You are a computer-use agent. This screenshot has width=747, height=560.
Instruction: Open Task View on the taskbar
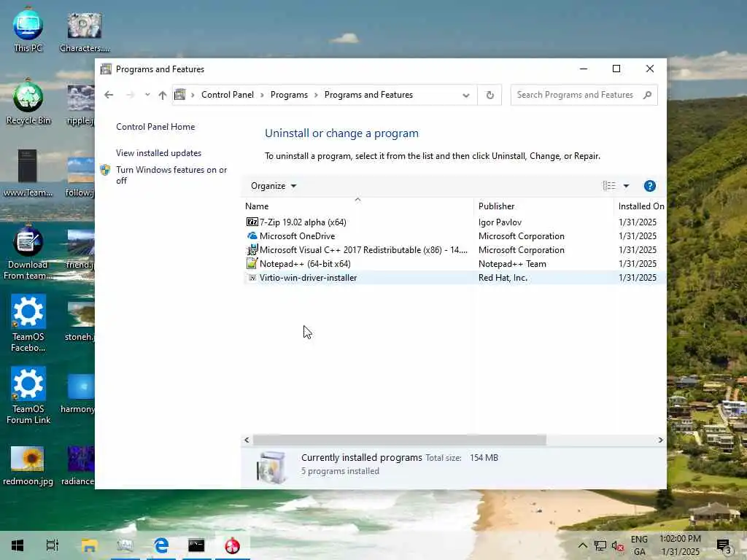53,545
